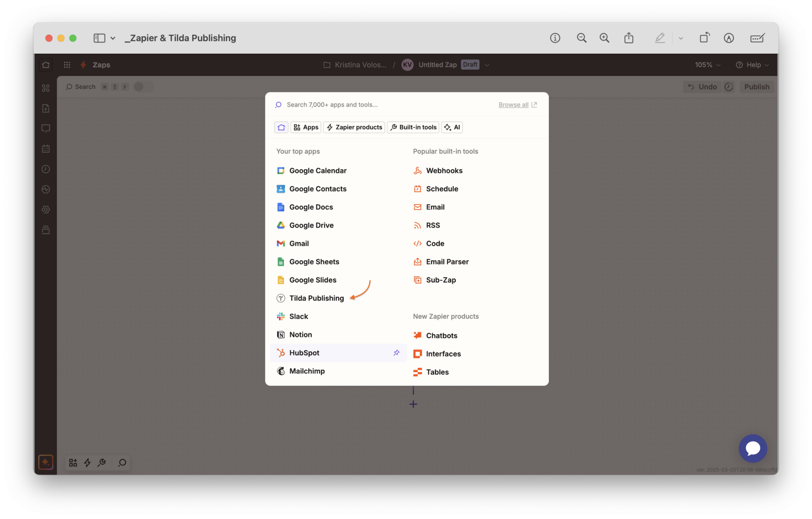Choose Slack from top apps

tap(338, 317)
